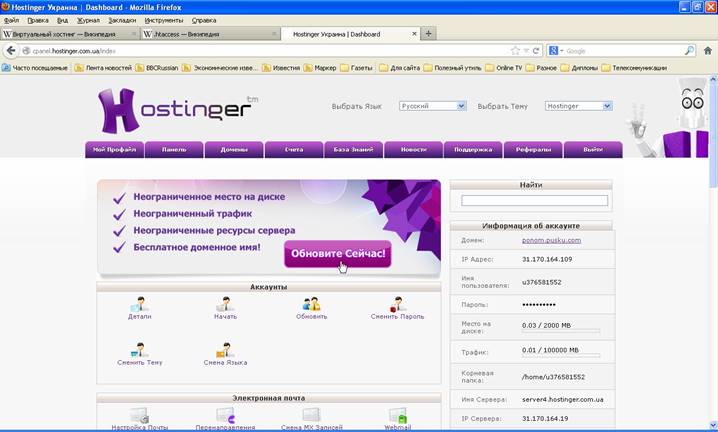Expand the Выбрать Язык dropdown

[432, 105]
